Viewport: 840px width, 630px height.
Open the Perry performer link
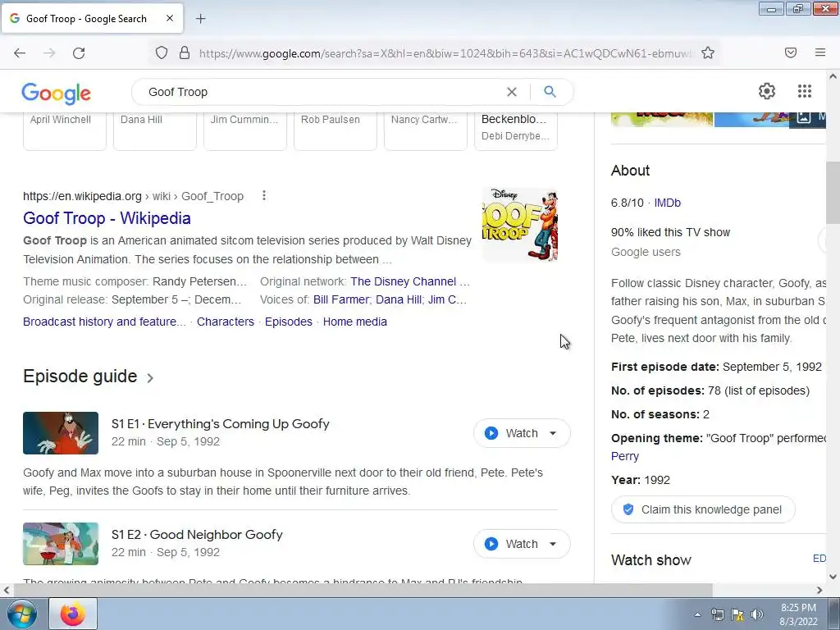click(x=624, y=456)
